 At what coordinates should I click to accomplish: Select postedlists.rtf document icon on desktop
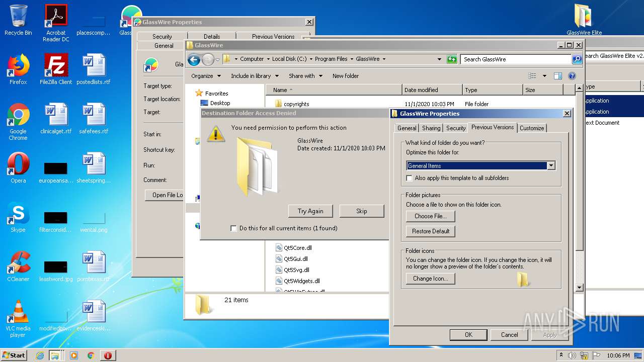(94, 69)
